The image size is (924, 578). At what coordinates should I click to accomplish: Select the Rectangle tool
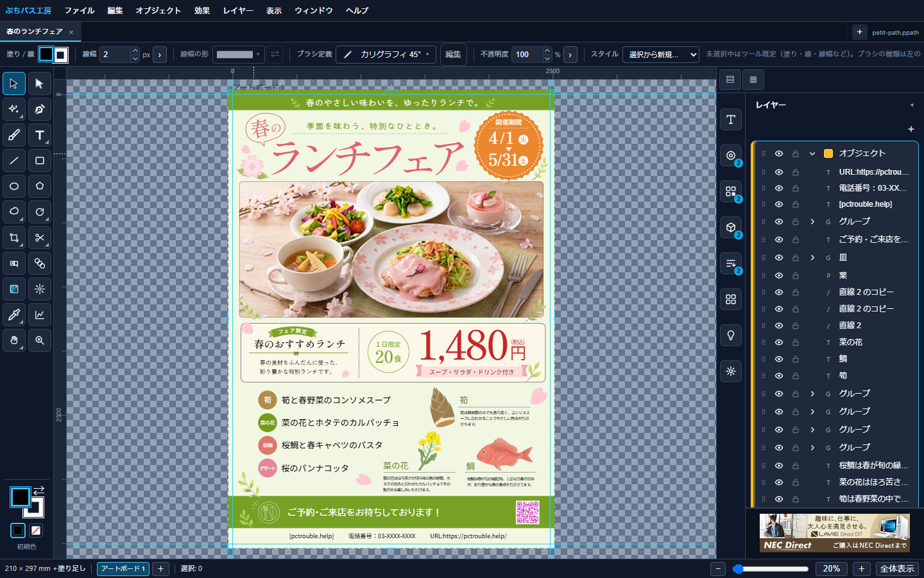pyautogui.click(x=40, y=161)
